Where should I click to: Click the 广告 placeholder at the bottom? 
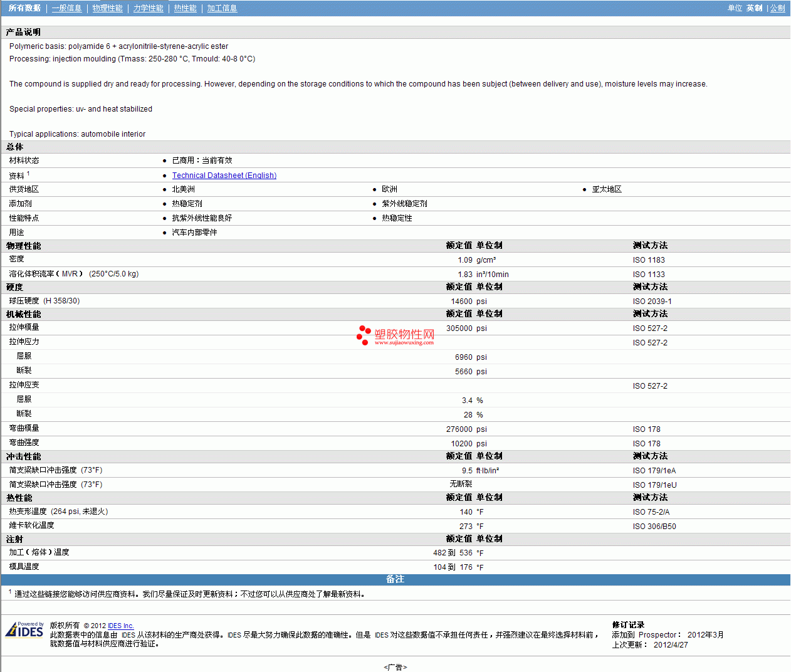[x=395, y=667]
